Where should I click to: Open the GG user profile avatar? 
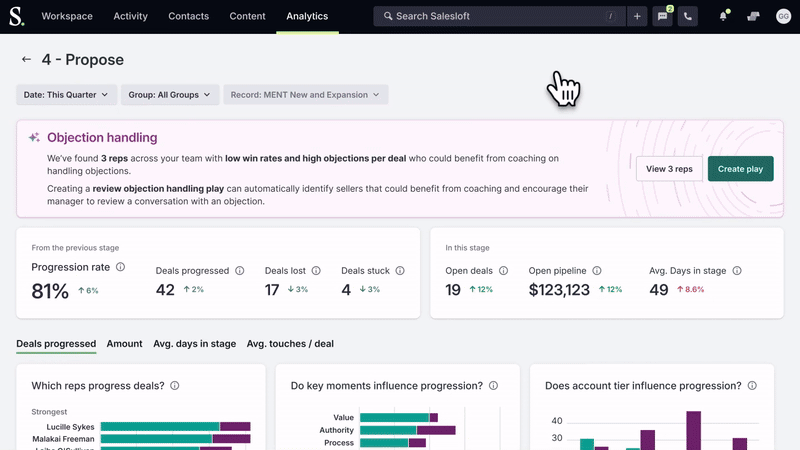[x=782, y=16]
